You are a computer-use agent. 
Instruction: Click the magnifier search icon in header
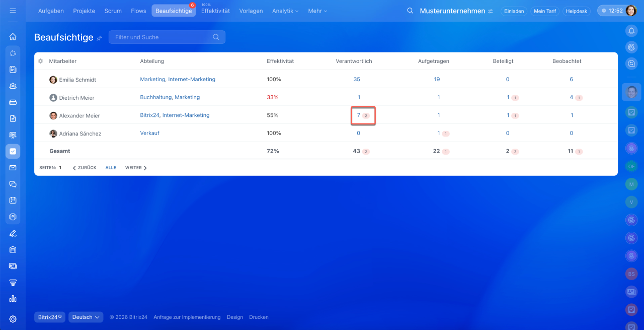tap(410, 11)
